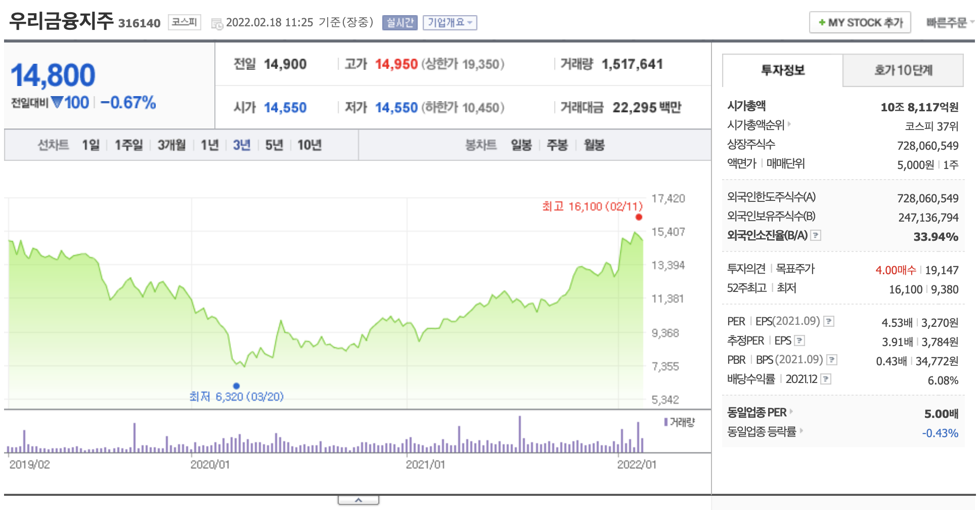
Task: Select the 1주일 line chart period
Action: tap(129, 145)
